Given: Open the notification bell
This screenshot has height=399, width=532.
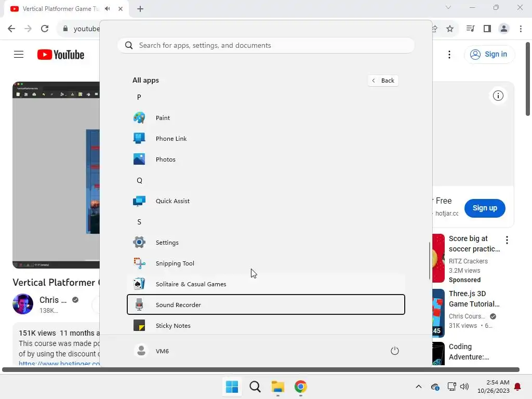Looking at the screenshot, I should tap(518, 387).
